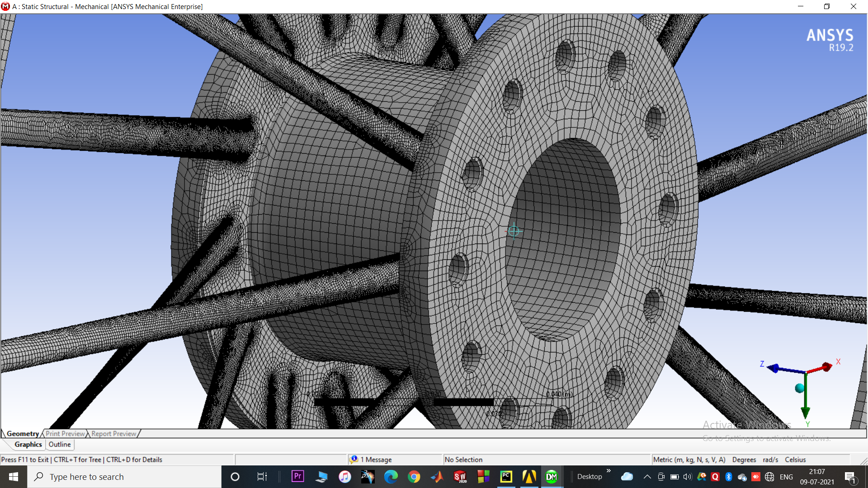The height and width of the screenshot is (488, 868).
Task: Open the Report Preview tab
Action: [113, 434]
